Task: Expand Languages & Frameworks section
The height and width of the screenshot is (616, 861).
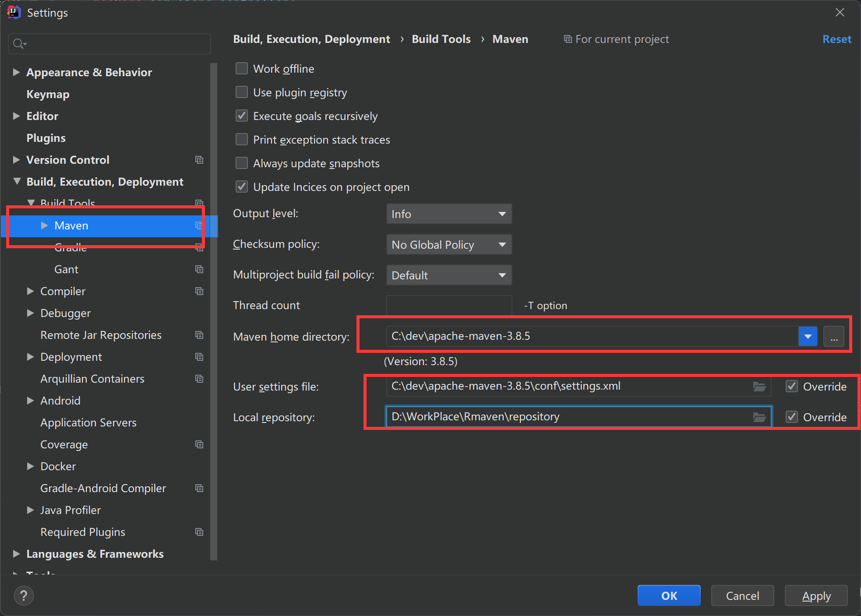Action: (16, 554)
